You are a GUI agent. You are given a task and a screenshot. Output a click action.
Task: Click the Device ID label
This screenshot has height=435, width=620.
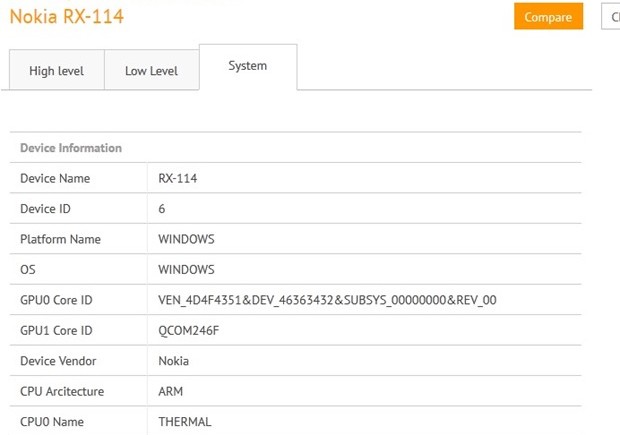46,209
